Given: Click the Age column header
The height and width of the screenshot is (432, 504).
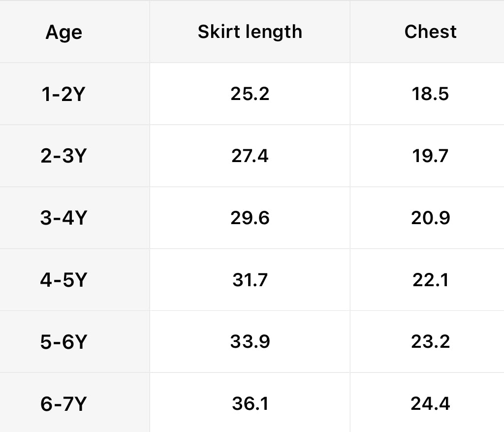Looking at the screenshot, I should pos(63,33).
